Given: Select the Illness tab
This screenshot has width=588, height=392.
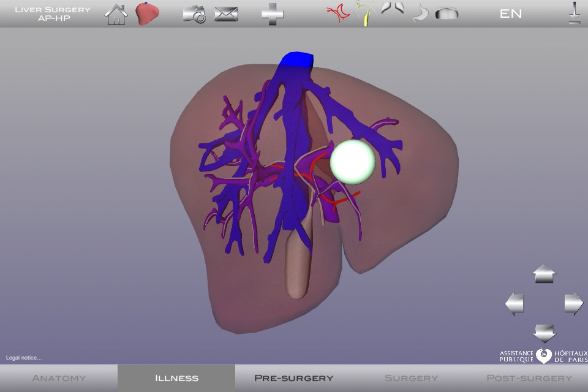Looking at the screenshot, I should 176,378.
